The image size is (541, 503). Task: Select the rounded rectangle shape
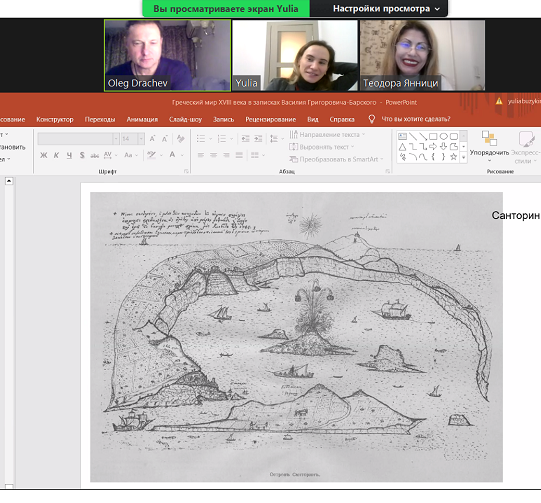click(x=454, y=136)
